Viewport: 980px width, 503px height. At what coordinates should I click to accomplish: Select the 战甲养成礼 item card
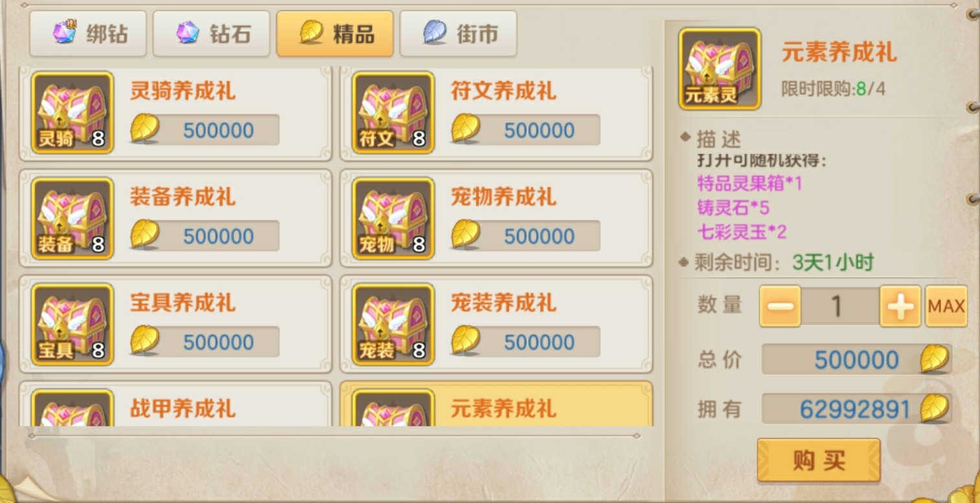(175, 404)
